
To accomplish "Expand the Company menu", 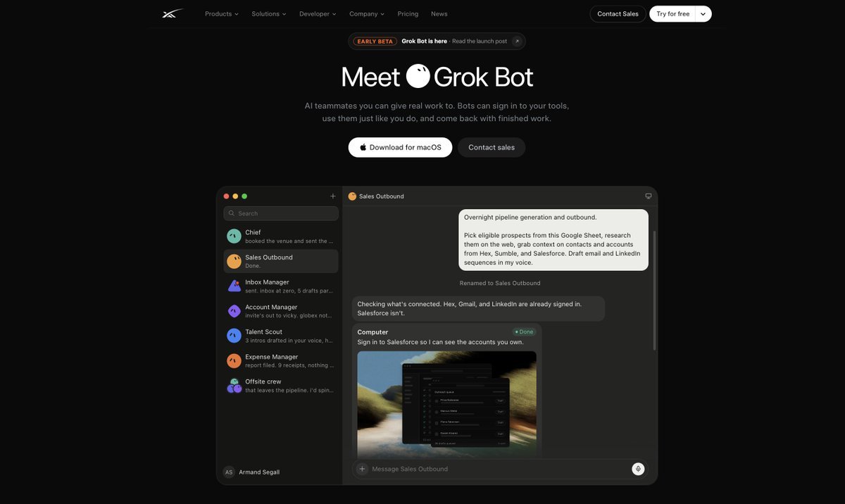I will 367,14.
